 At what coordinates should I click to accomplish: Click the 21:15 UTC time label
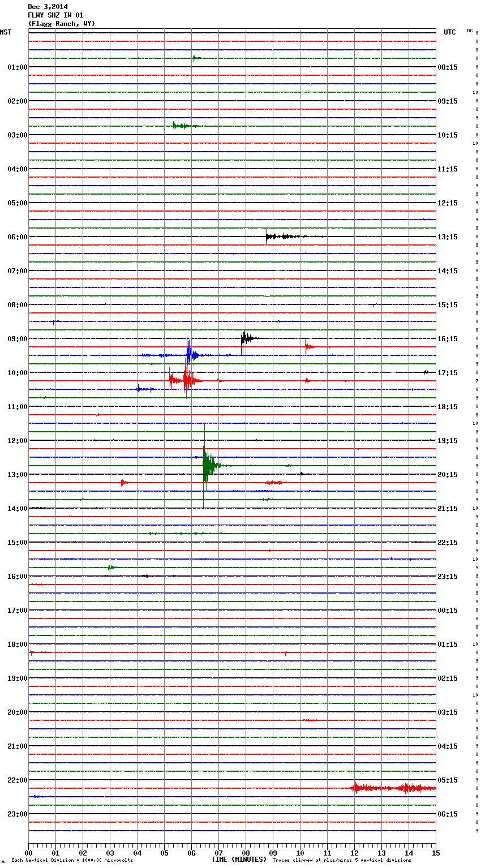(448, 509)
